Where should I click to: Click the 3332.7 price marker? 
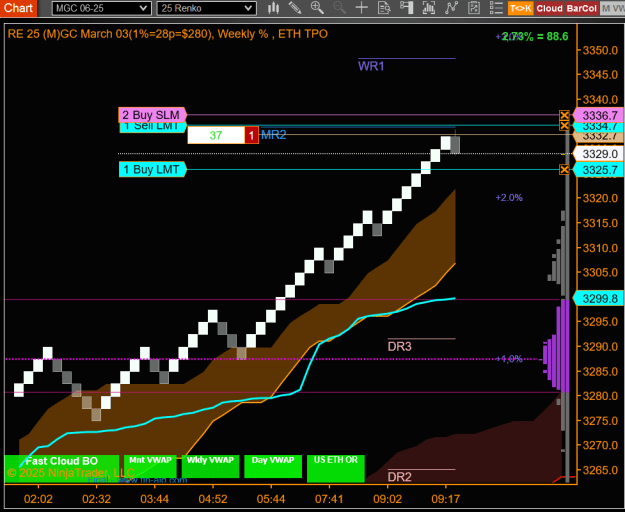(598, 137)
